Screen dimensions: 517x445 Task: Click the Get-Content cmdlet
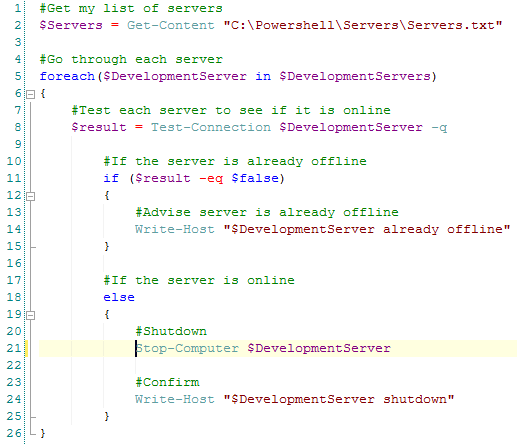[171, 25]
